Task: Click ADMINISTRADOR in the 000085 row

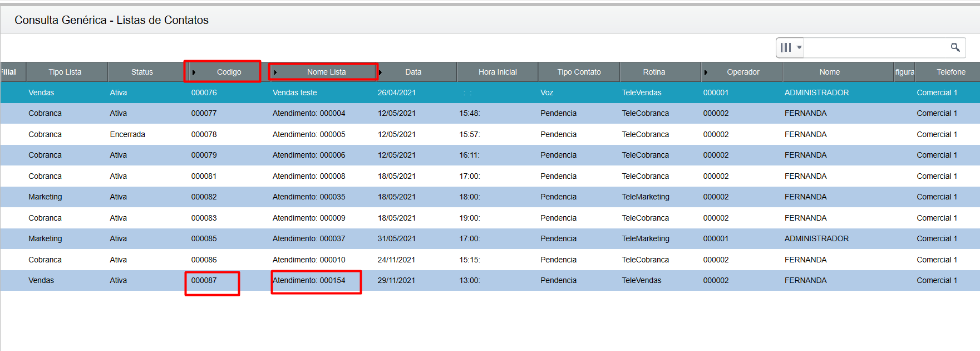Action: pyautogui.click(x=816, y=238)
